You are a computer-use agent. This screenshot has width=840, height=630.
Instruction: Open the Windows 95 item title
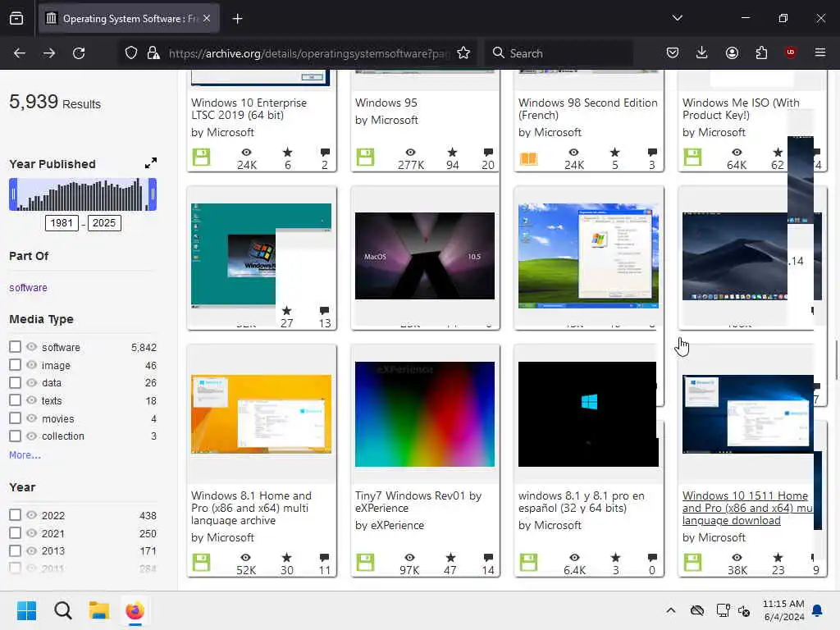pyautogui.click(x=386, y=103)
